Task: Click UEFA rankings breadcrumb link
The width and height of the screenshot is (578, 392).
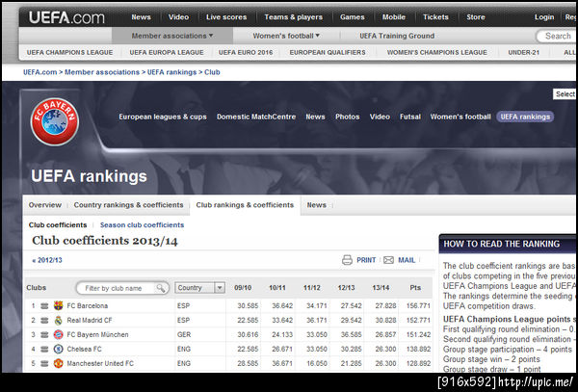Action: click(x=171, y=72)
